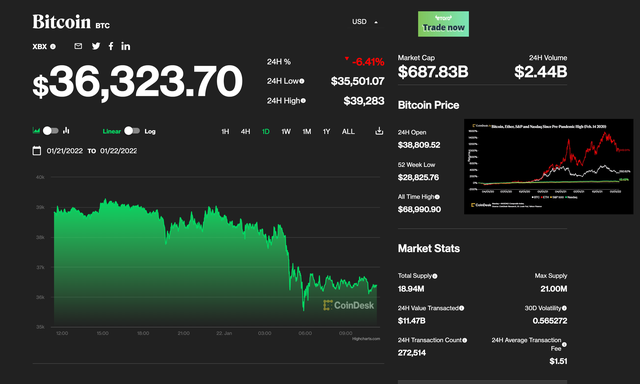Toggle area chart to candlestick view
The image size is (640, 384).
[x=51, y=131]
